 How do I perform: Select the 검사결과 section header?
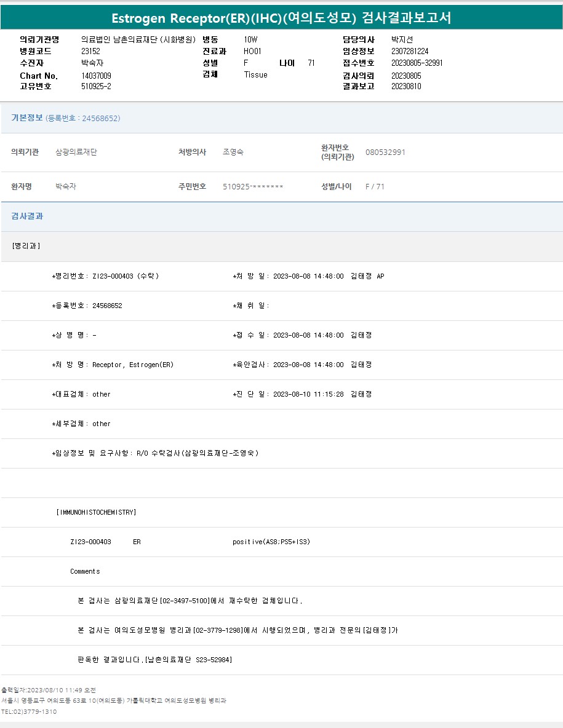pos(27,216)
